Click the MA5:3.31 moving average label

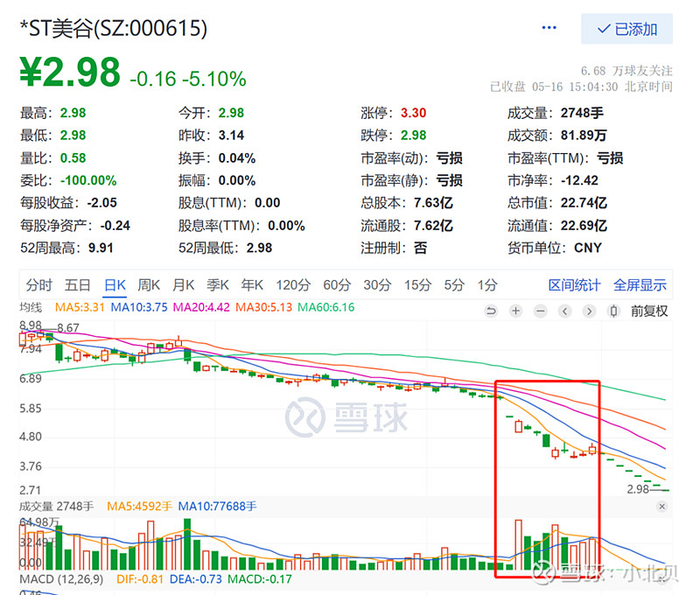coord(79,307)
